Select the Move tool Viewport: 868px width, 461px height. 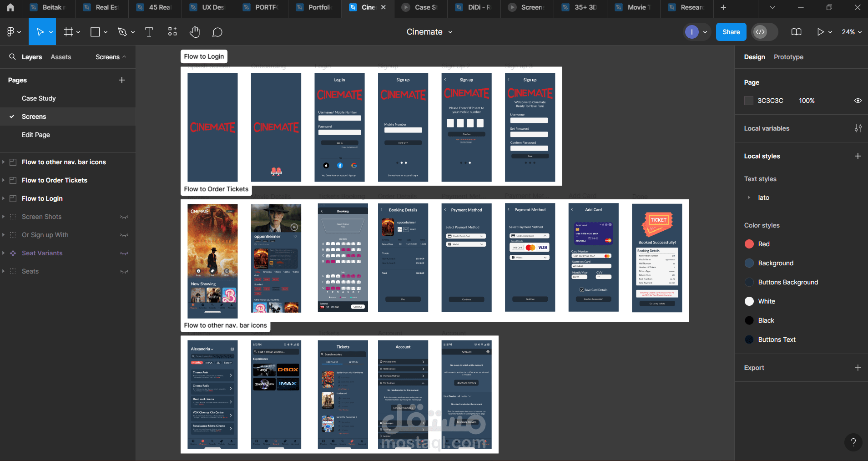(40, 32)
